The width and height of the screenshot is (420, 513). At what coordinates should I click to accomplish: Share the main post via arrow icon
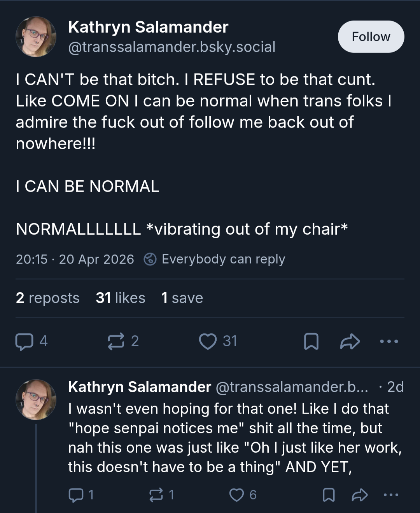point(350,342)
